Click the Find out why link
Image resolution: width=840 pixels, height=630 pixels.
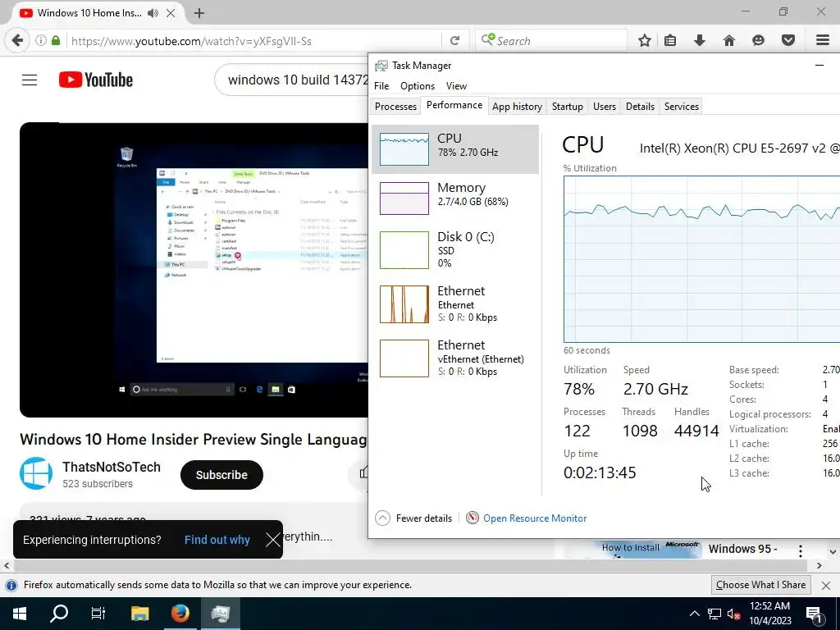click(x=217, y=540)
